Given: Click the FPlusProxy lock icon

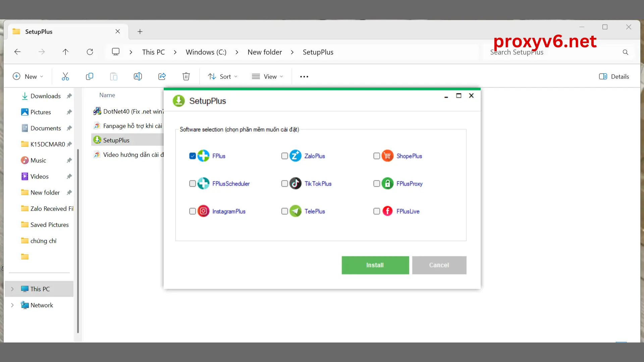Looking at the screenshot, I should pyautogui.click(x=387, y=183).
